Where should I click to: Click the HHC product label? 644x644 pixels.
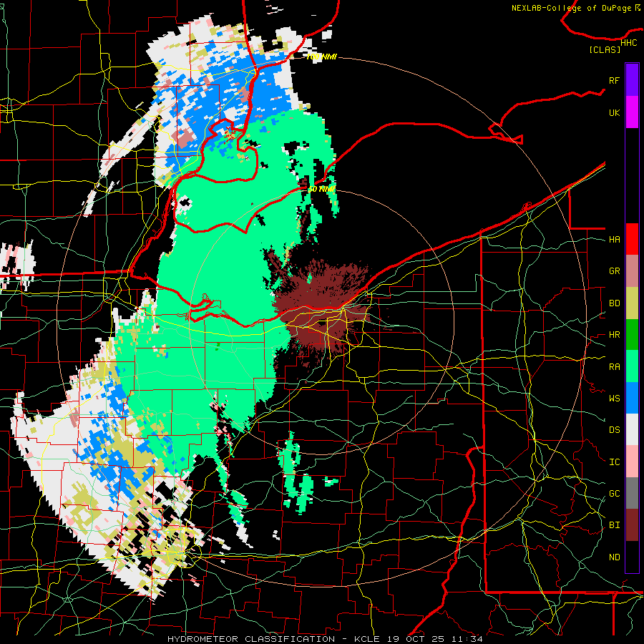628,43
